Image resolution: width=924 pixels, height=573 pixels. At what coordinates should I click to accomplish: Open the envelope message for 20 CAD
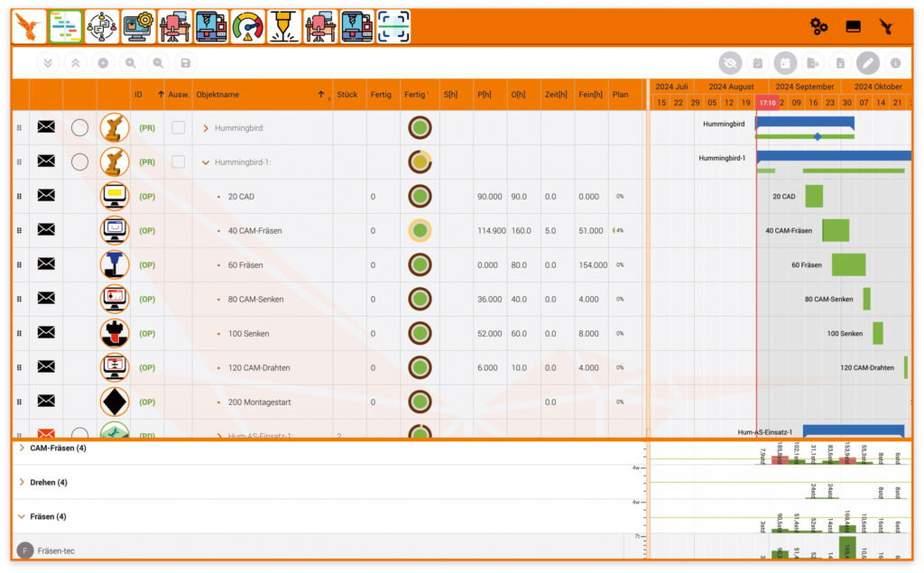46,196
